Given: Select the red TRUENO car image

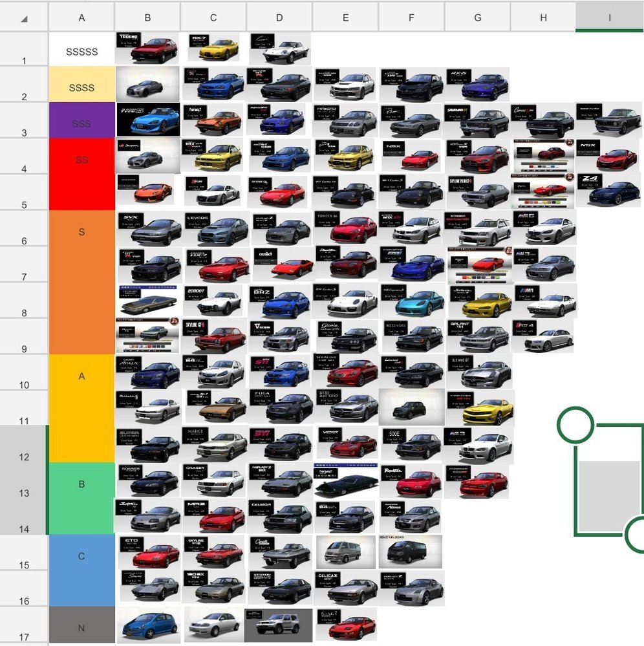Looking at the screenshot, I should tap(147, 48).
